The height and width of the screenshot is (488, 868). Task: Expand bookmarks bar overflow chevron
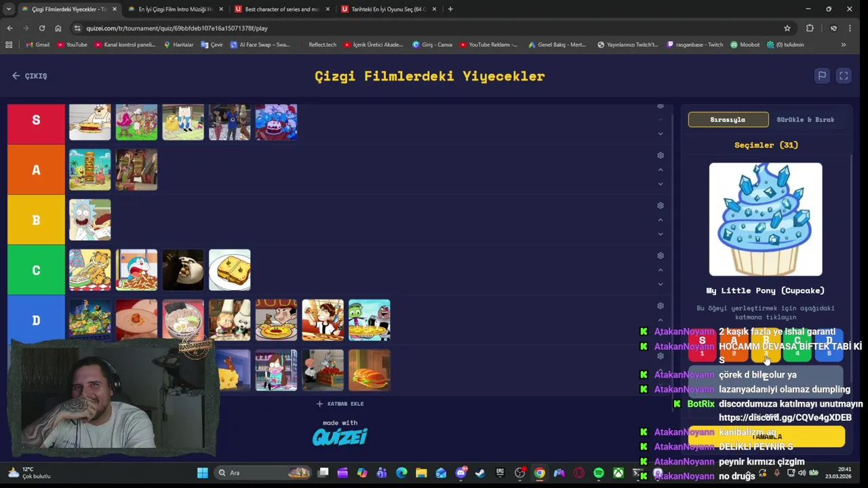844,45
